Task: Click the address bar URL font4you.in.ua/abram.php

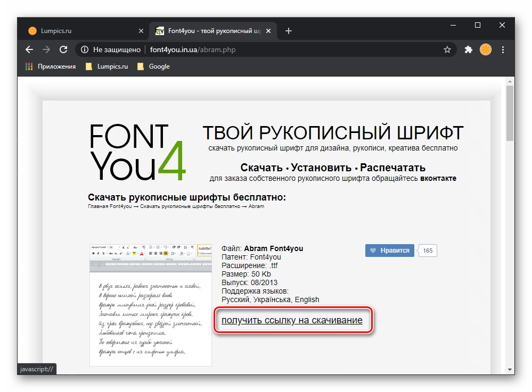Action: (193, 50)
